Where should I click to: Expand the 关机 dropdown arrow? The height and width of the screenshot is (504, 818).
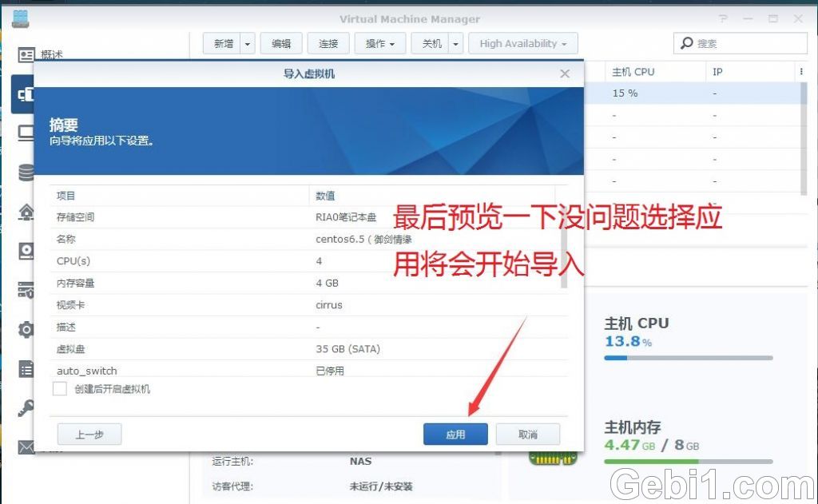click(456, 43)
